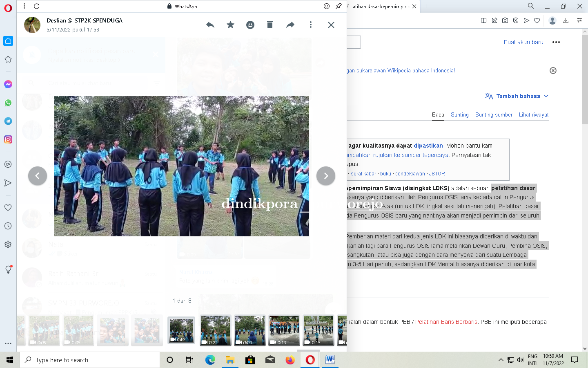Open the JSTOR source link
This screenshot has width=588, height=368.
click(x=437, y=174)
